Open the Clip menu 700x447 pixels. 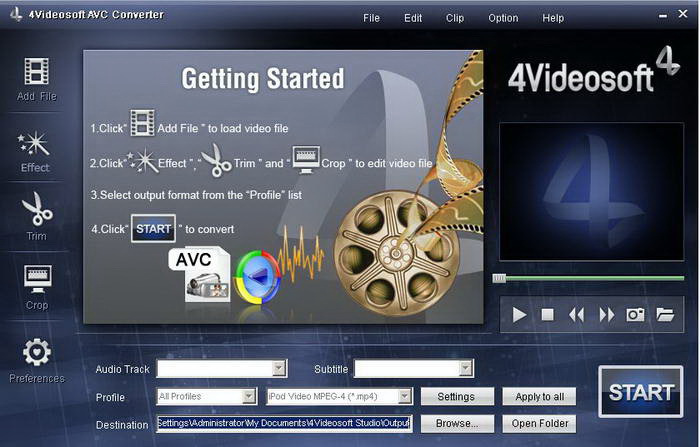[455, 18]
